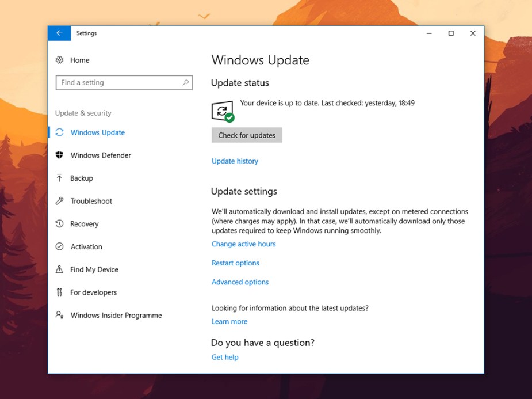Click the Learn more link
The image size is (532, 399).
(229, 322)
